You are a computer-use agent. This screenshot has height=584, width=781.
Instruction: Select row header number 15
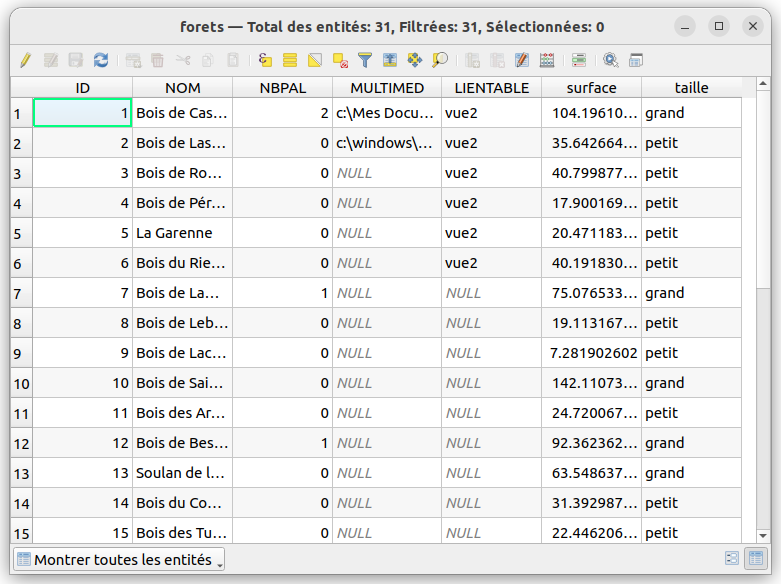click(x=21, y=532)
